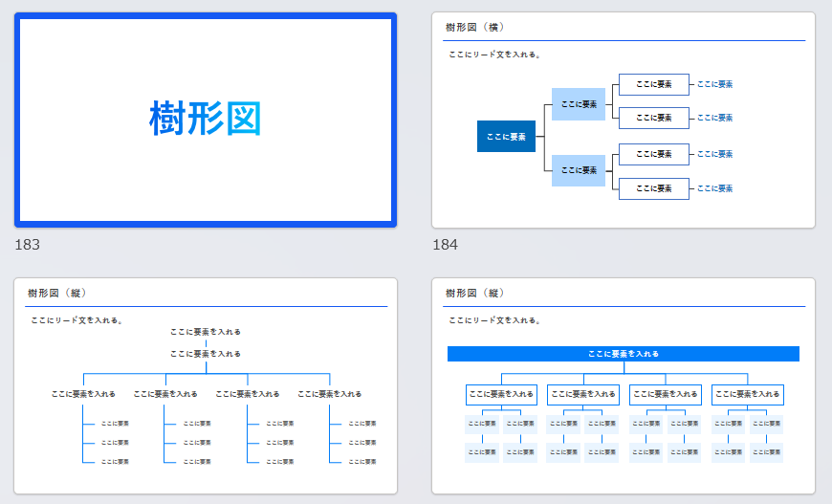This screenshot has height=504, width=832.
Task: Click the large blue 樹形図 title text
Action: tap(206, 120)
